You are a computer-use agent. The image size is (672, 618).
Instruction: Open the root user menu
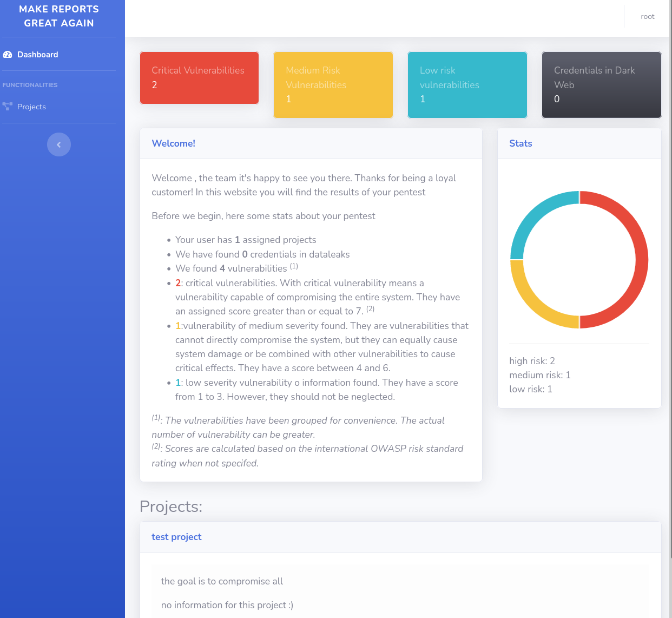click(648, 17)
